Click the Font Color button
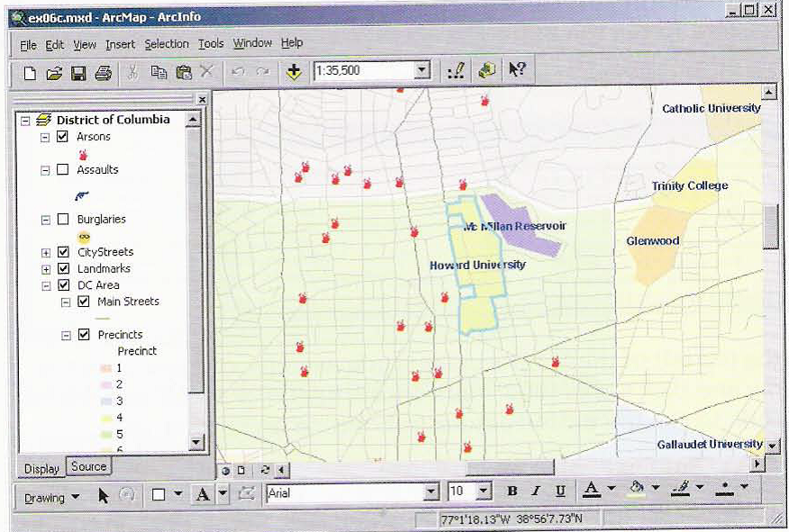Image resolution: width=789 pixels, height=532 pixels. click(593, 489)
